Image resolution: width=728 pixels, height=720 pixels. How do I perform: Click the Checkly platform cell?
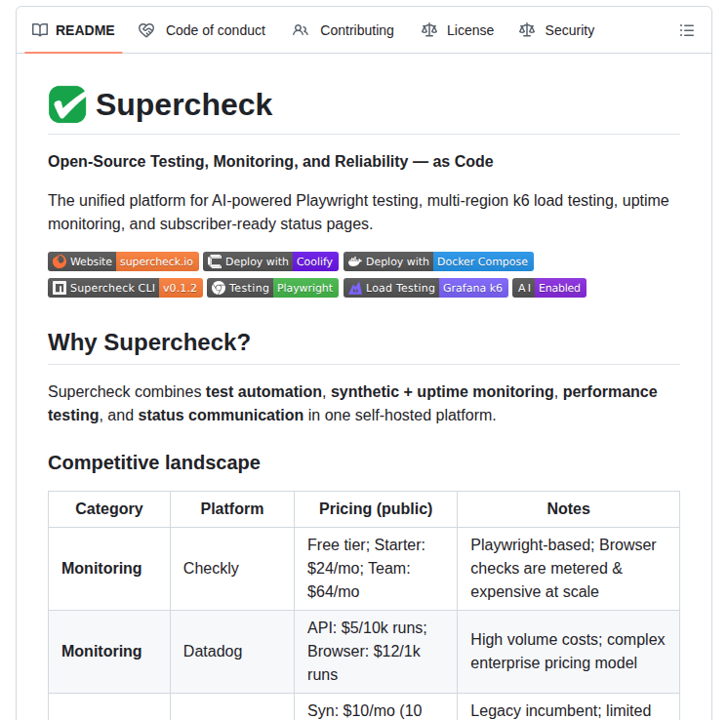coord(232,568)
